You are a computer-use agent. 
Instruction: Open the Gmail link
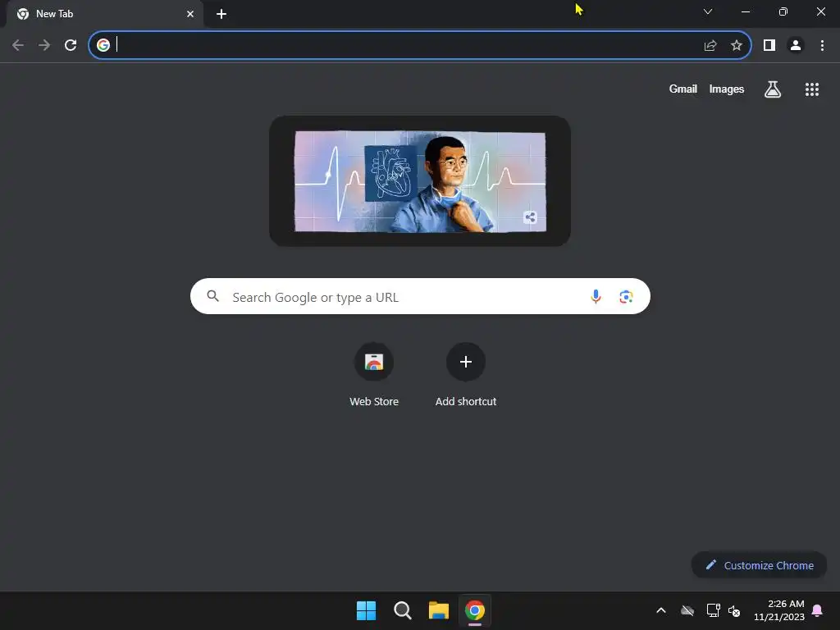[x=683, y=89]
